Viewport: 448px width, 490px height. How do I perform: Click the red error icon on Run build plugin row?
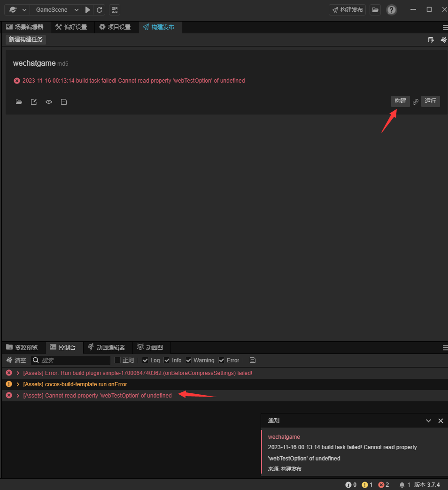(9, 373)
